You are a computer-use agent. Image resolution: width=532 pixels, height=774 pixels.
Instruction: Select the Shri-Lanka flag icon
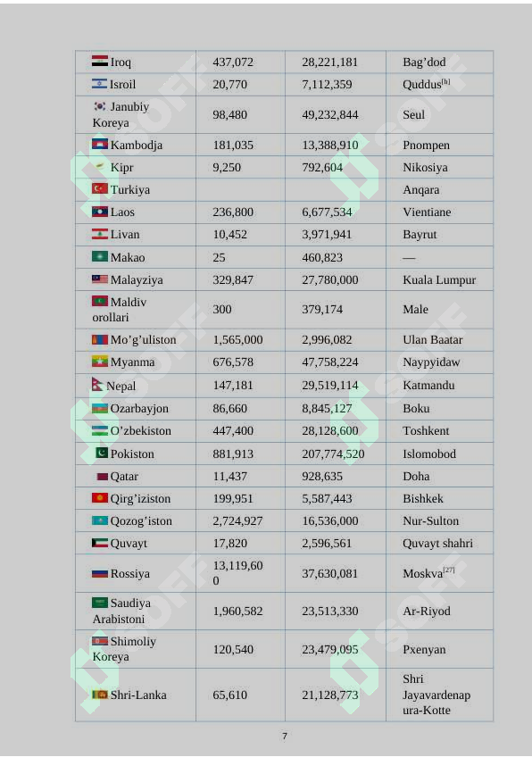click(x=100, y=695)
